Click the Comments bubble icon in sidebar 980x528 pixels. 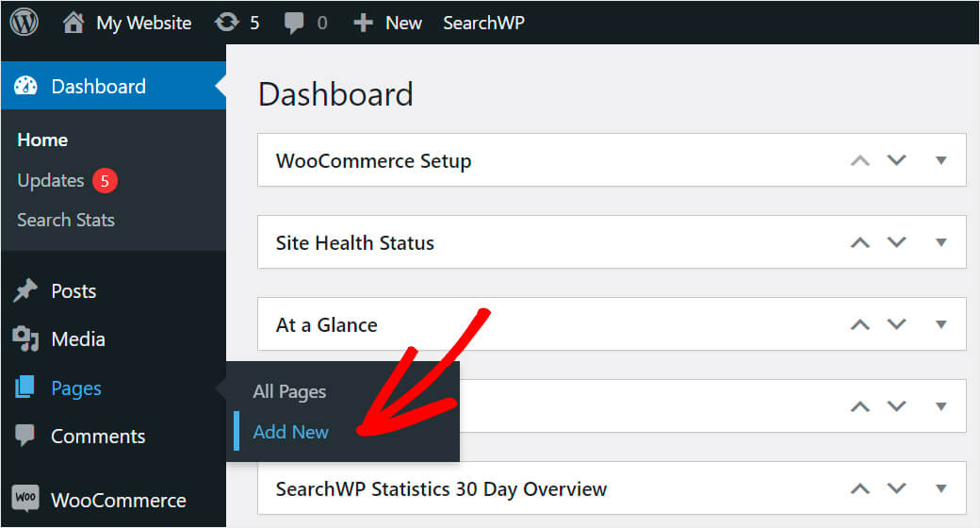[x=25, y=436]
